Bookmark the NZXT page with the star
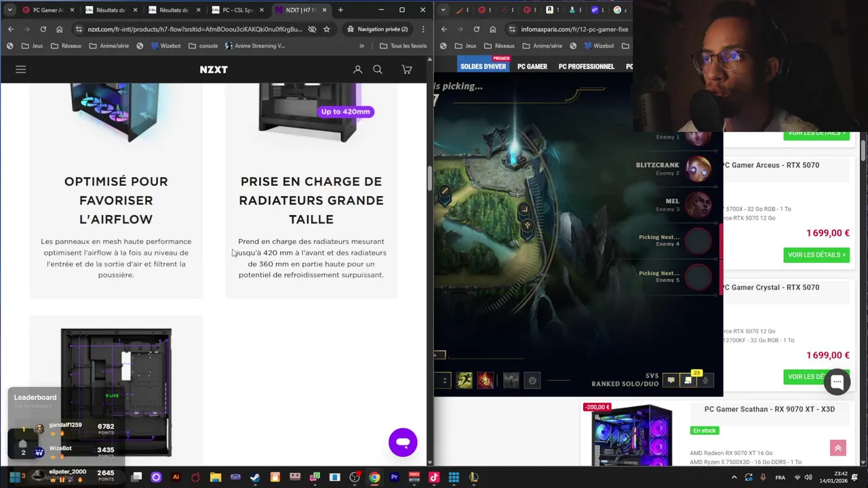Viewport: 868px width, 488px height. [327, 29]
